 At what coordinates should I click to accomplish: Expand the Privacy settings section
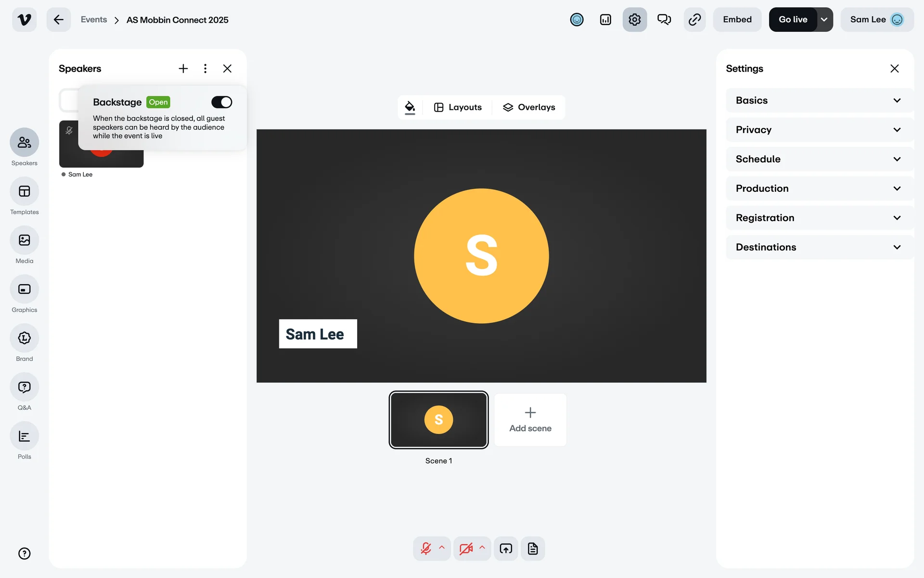[x=818, y=130]
